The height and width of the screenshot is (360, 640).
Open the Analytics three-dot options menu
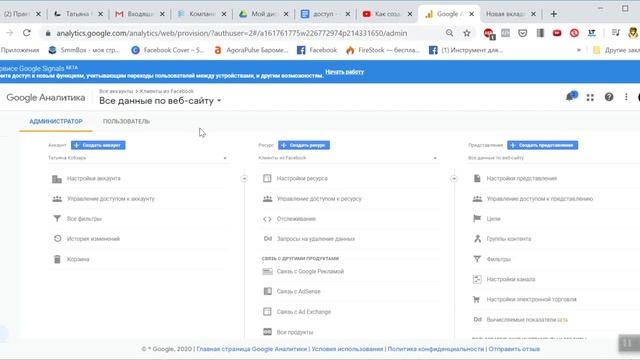pos(626,97)
